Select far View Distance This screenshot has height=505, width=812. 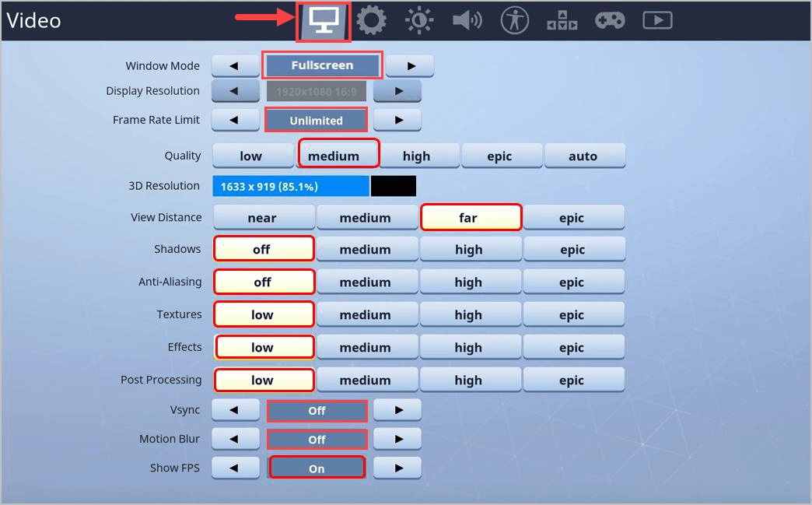[x=471, y=217]
